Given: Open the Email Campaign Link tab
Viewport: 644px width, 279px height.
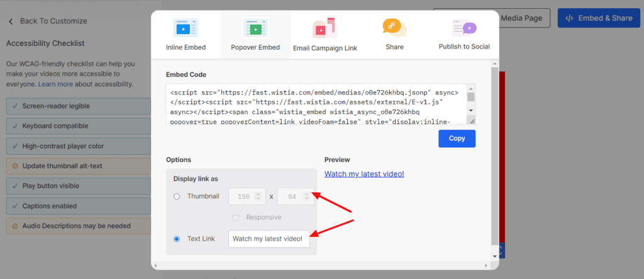Looking at the screenshot, I should [x=325, y=35].
